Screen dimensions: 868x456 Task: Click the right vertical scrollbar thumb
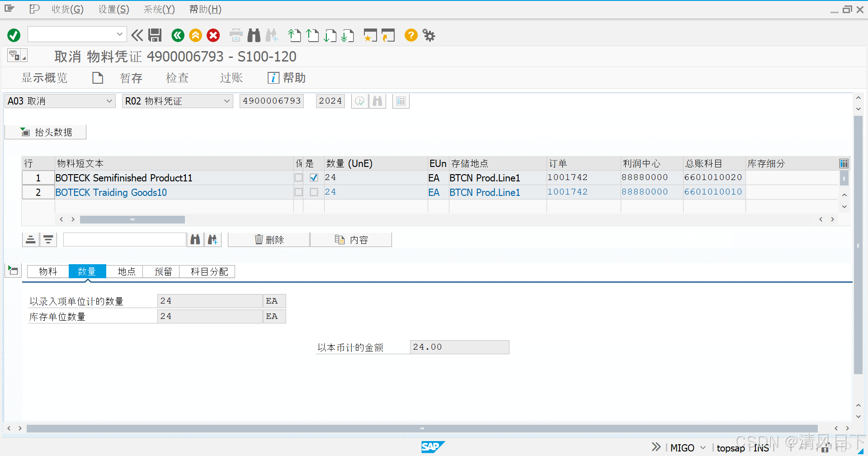pyautogui.click(x=858, y=245)
